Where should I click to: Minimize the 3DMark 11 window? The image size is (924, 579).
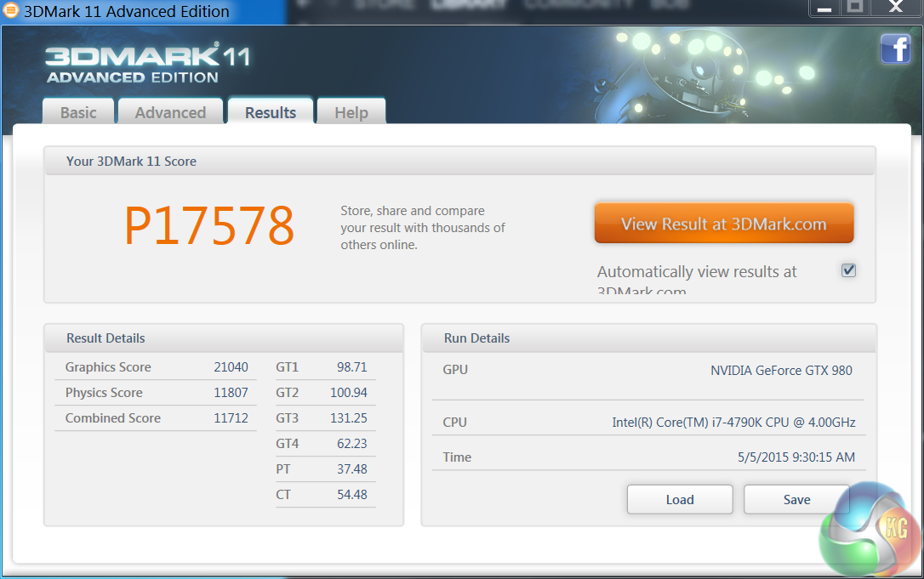(824, 9)
